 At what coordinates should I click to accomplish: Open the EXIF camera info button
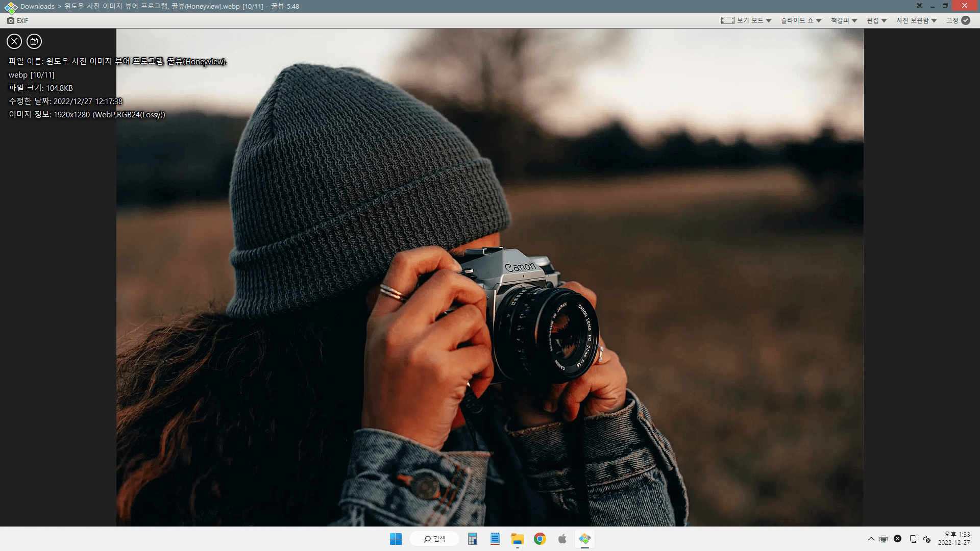[x=18, y=20]
